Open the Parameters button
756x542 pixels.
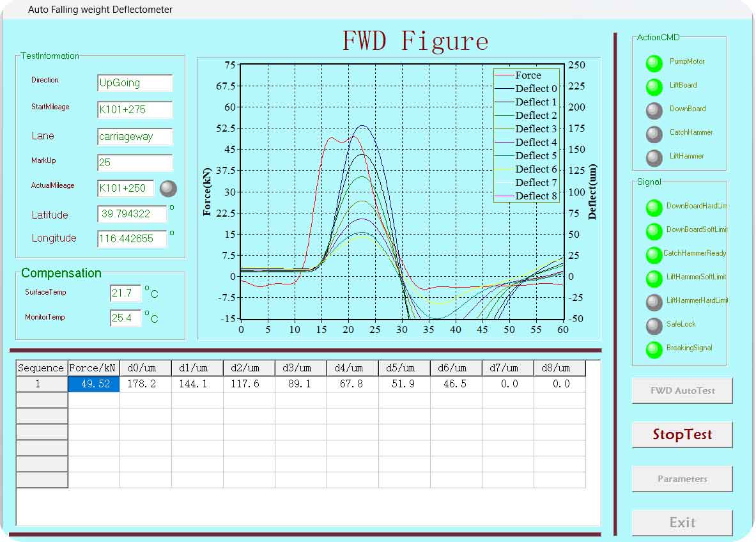(683, 479)
